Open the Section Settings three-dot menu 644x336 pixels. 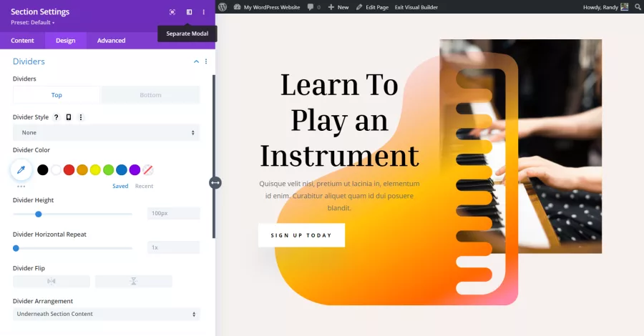tap(204, 12)
